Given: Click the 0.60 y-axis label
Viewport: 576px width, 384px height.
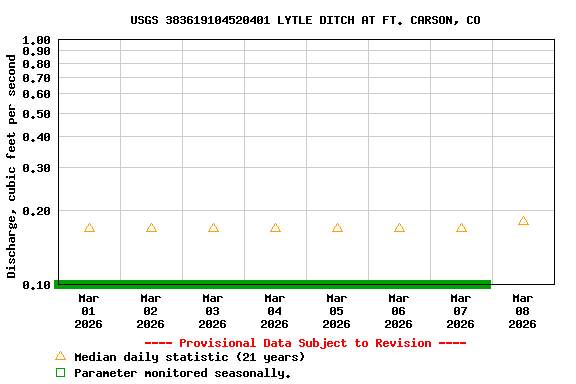Looking at the screenshot, I should [36, 94].
